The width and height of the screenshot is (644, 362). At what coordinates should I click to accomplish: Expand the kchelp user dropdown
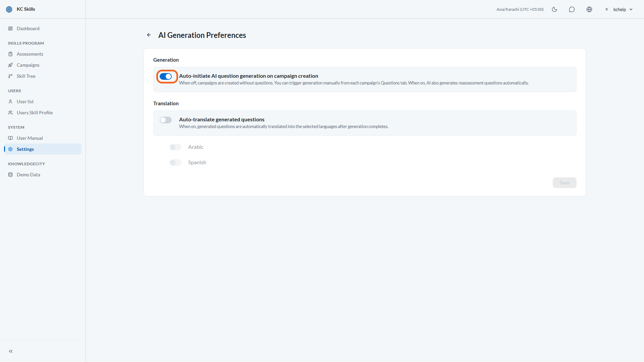click(x=619, y=9)
